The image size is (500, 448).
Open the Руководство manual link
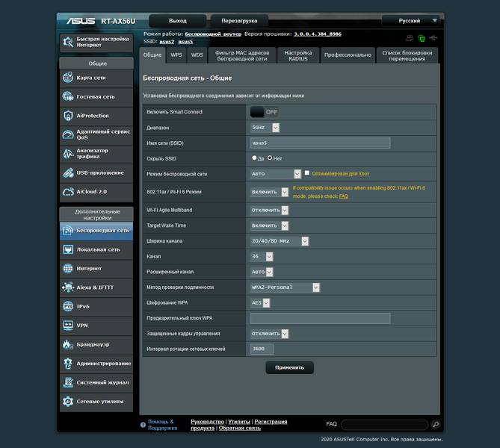pyautogui.click(x=207, y=422)
